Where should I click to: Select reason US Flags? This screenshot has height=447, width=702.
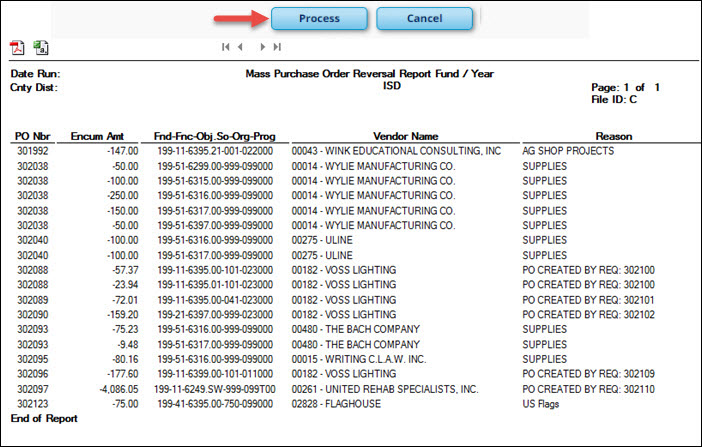pos(540,404)
